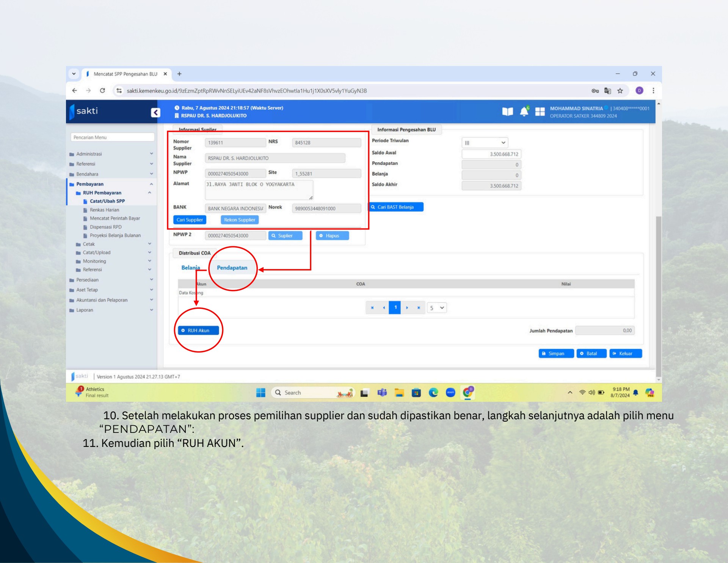Open Microsoft Edge from the taskbar
Viewport: 728px width, 563px height.
pyautogui.click(x=433, y=393)
